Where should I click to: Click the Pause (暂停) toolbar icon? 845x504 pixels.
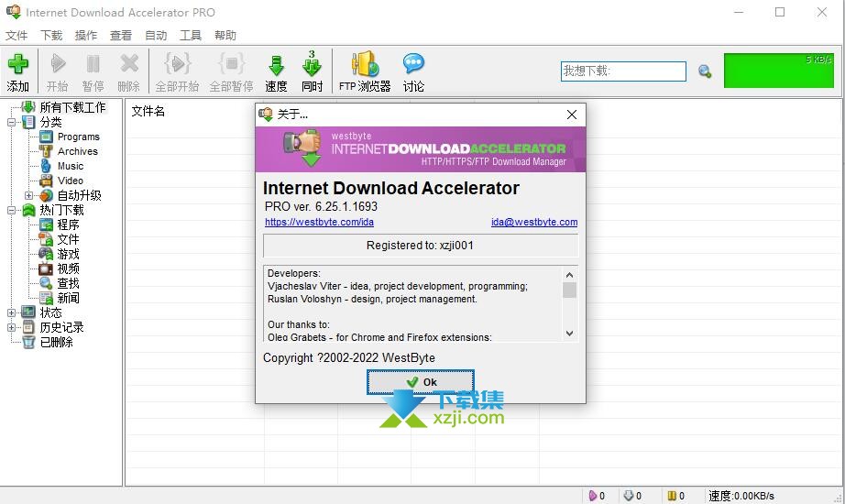pyautogui.click(x=93, y=63)
